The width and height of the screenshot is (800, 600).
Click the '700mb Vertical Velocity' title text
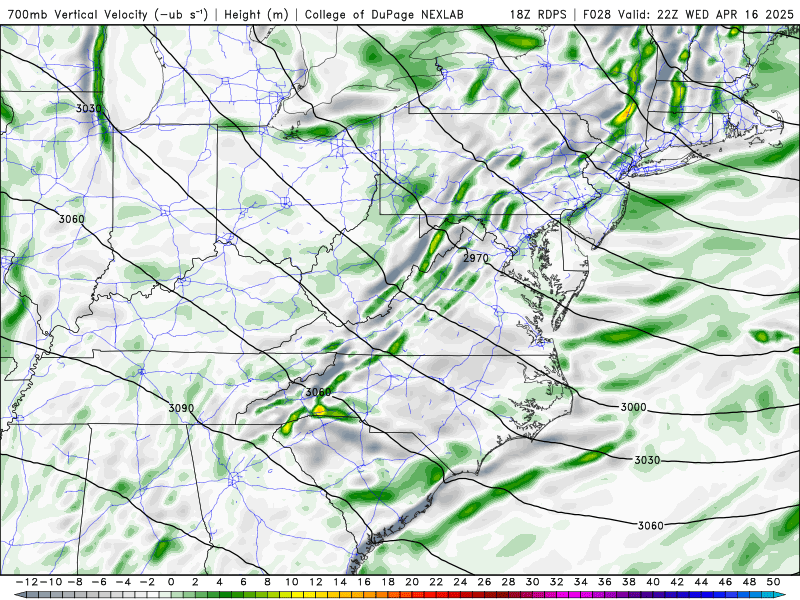(78, 15)
